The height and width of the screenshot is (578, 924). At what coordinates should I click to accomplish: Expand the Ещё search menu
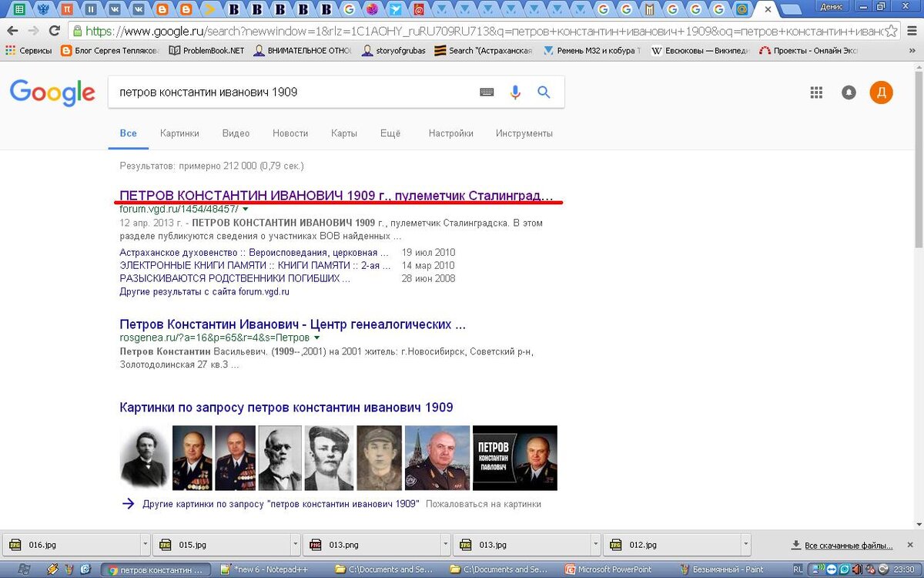[390, 133]
